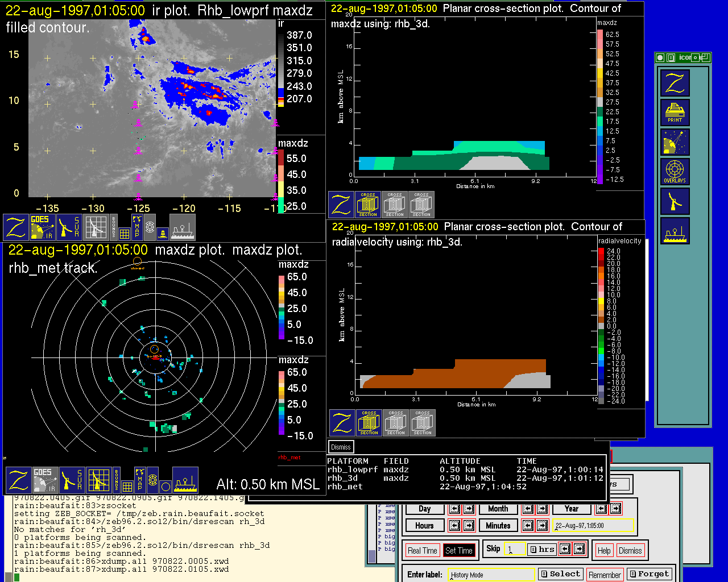The height and width of the screenshot is (582, 728).
Task: Click the ship icon in the bottom-left plot toolbar
Action: (x=185, y=480)
